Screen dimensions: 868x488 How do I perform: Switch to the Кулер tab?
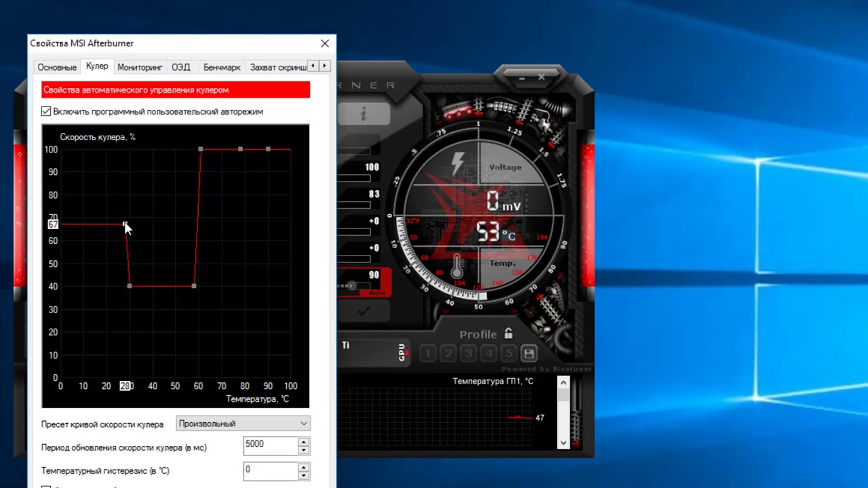coord(97,66)
